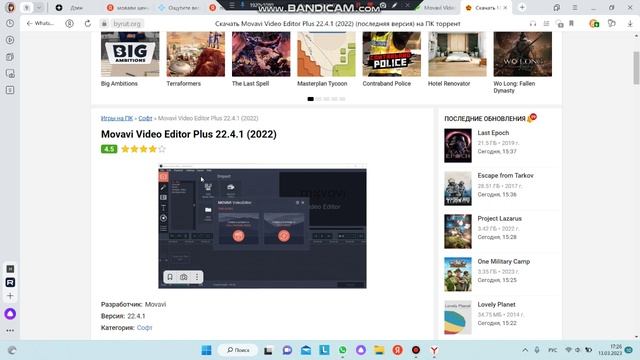Screen dimensions: 640x360
Task: Open the R shortcut in the sidebar
Action: [x=10, y=282]
